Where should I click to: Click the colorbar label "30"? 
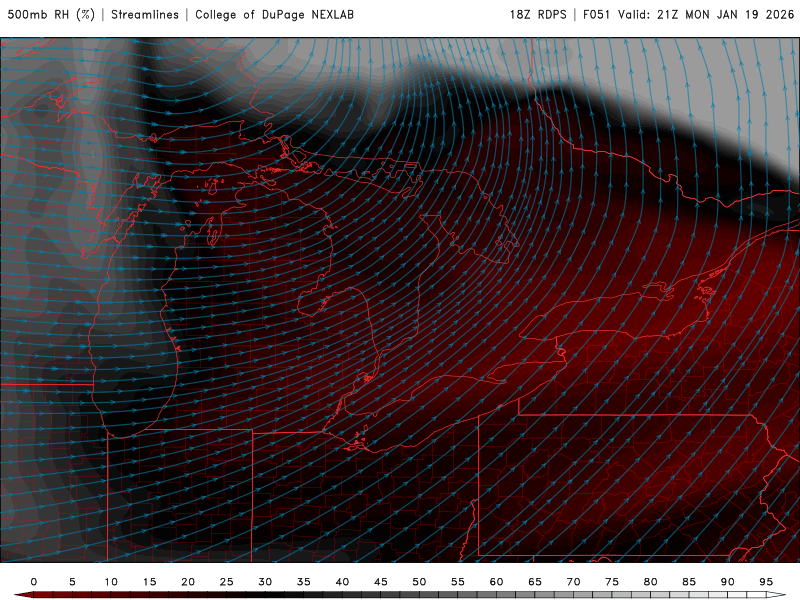(265, 582)
